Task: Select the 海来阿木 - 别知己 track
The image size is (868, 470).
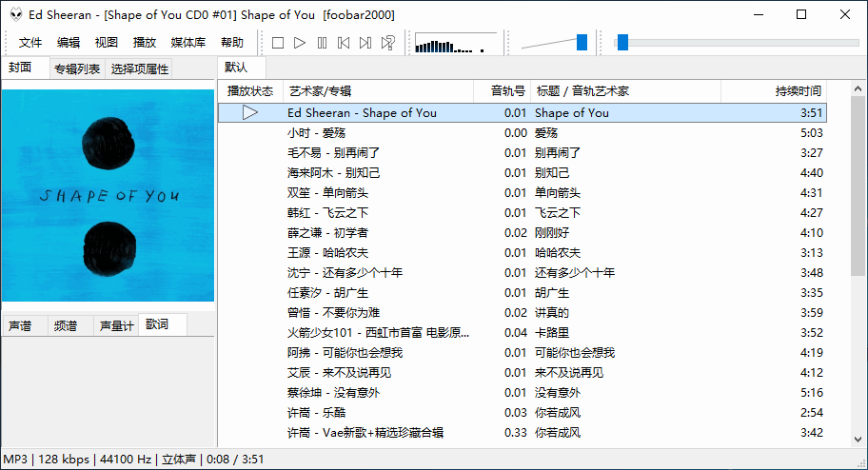Action: [523, 173]
